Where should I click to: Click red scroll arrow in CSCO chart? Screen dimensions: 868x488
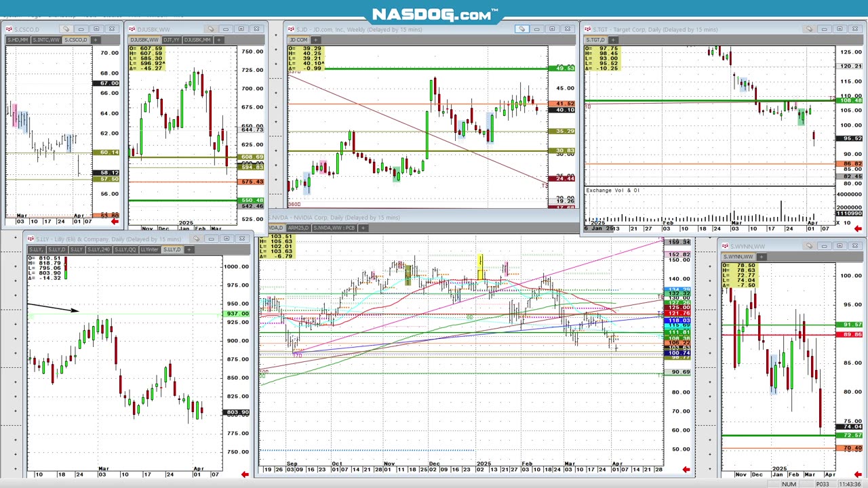point(115,222)
